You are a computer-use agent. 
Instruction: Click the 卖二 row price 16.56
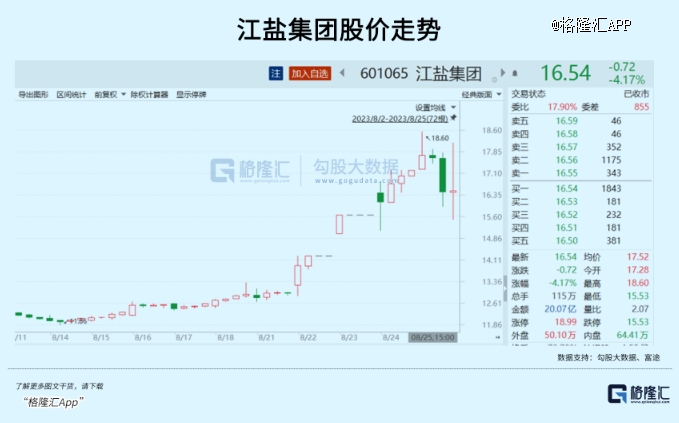tap(567, 160)
